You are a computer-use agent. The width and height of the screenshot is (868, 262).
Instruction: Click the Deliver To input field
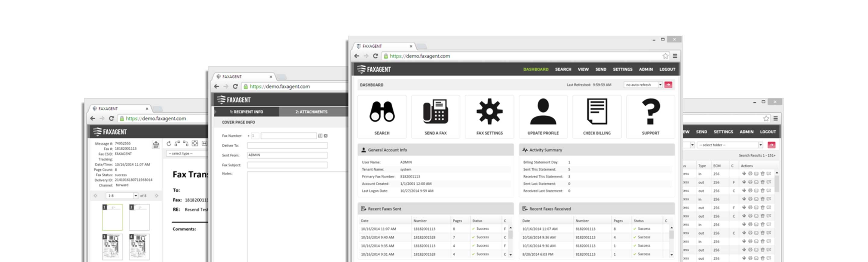click(287, 145)
